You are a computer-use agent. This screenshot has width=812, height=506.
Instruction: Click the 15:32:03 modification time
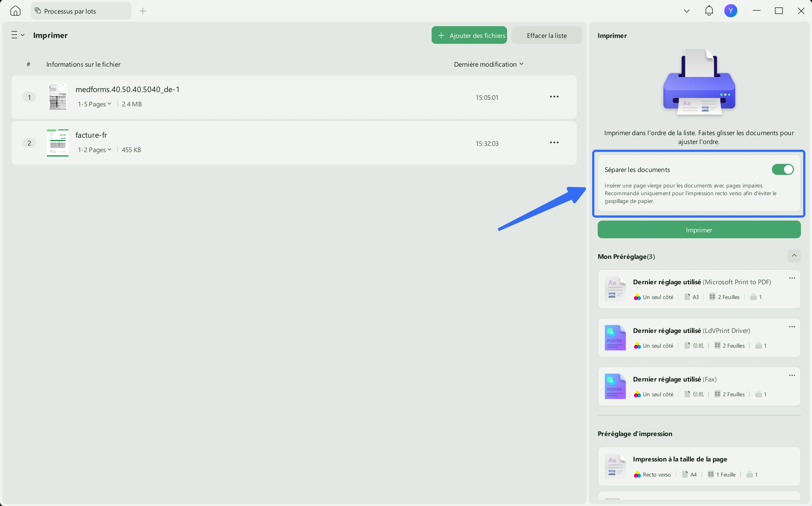487,143
